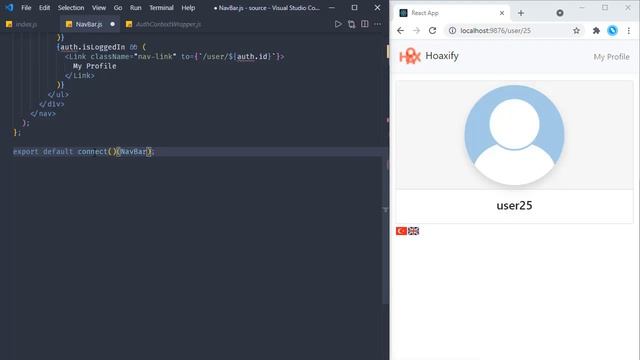Click the open changes icon in editor toolbar

[x=351, y=24]
